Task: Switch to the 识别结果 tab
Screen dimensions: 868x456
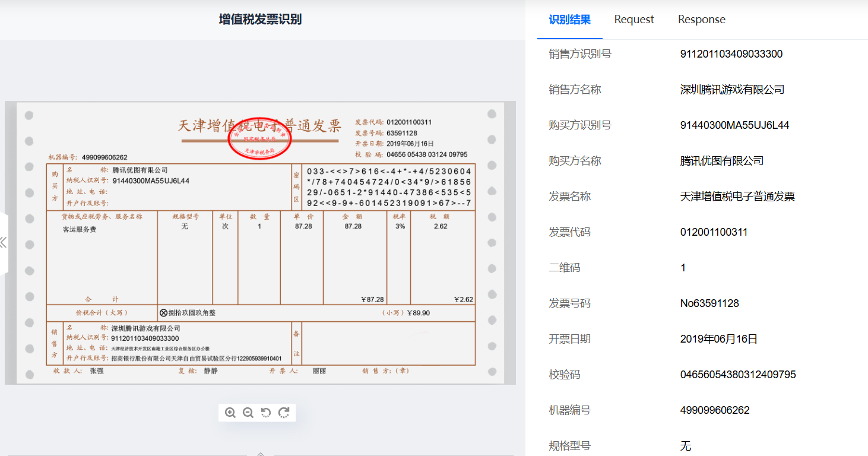Action: (570, 20)
